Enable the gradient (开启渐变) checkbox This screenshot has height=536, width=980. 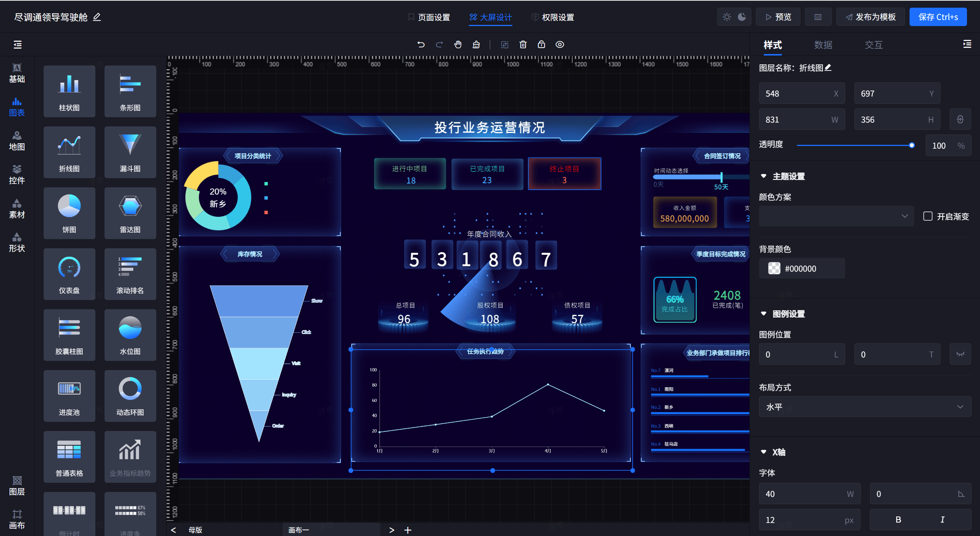coord(928,216)
